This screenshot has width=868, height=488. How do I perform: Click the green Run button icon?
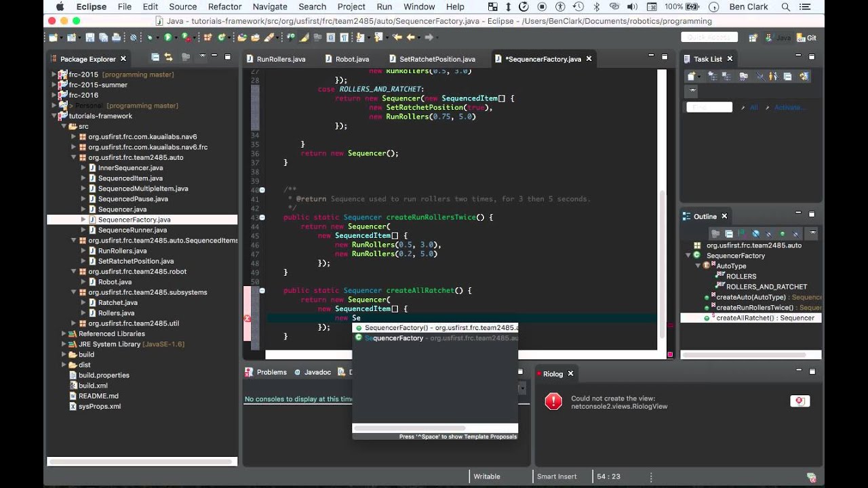coord(167,37)
